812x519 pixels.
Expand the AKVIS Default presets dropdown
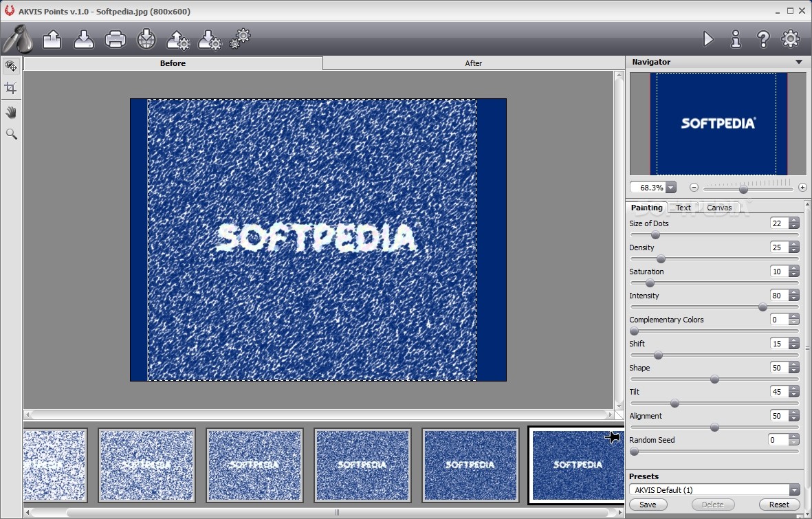pos(794,489)
